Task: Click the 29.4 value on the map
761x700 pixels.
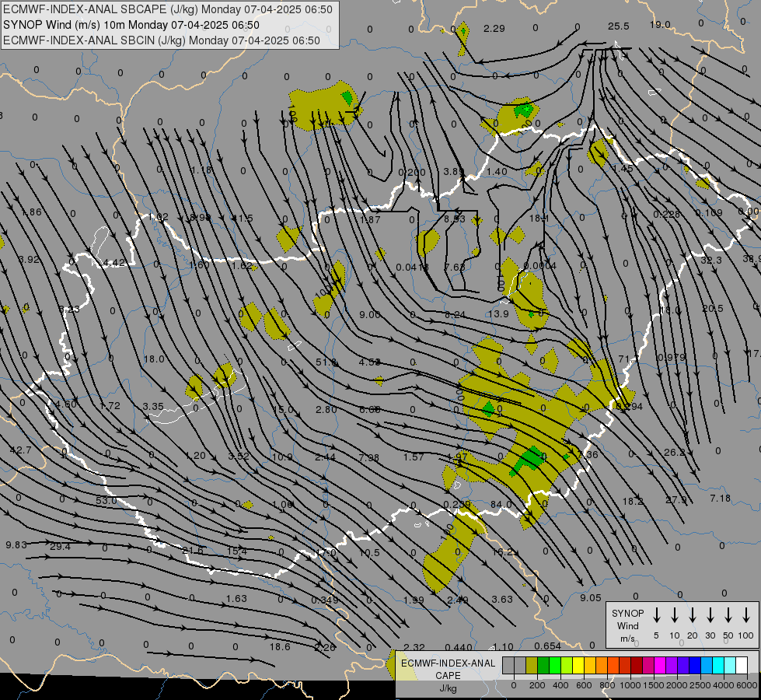Action: [60, 547]
